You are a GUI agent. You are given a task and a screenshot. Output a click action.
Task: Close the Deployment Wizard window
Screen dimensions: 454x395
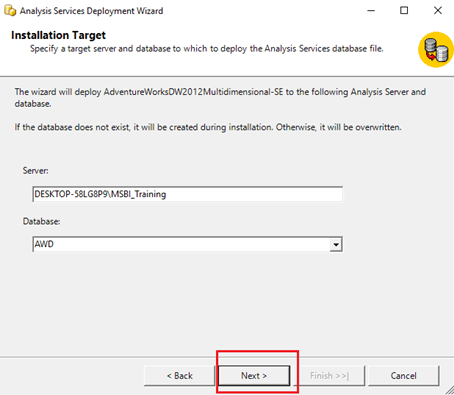tap(438, 11)
